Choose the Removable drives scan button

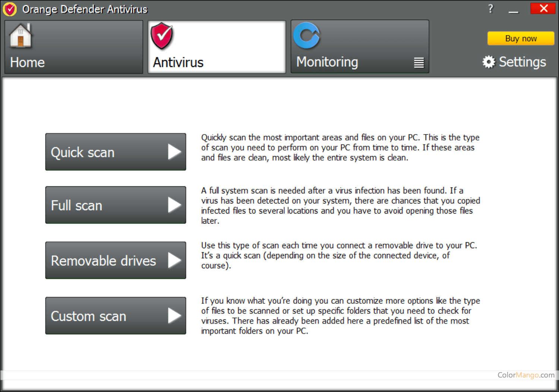pyautogui.click(x=116, y=260)
